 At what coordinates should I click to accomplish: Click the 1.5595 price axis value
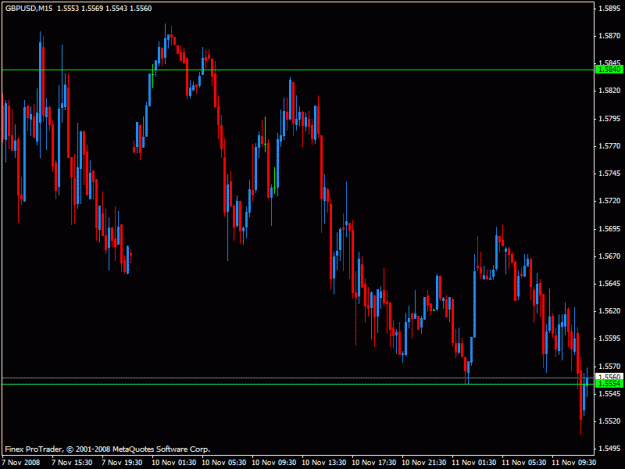click(x=609, y=338)
